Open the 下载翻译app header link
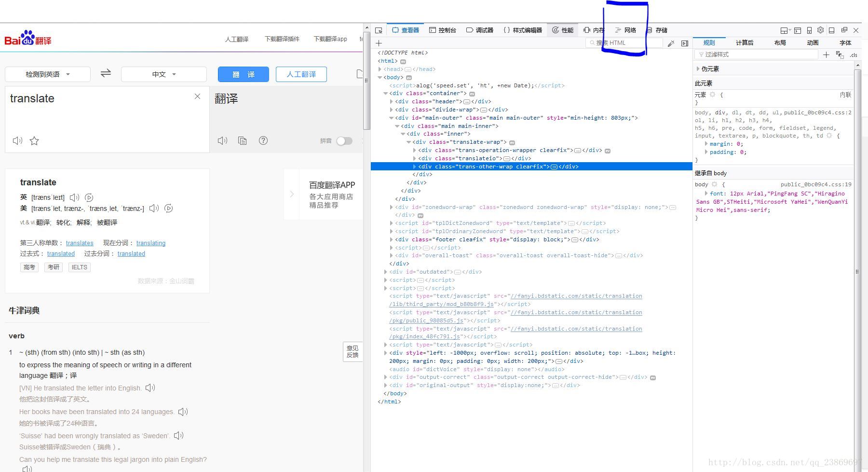868x472 pixels. click(x=330, y=39)
